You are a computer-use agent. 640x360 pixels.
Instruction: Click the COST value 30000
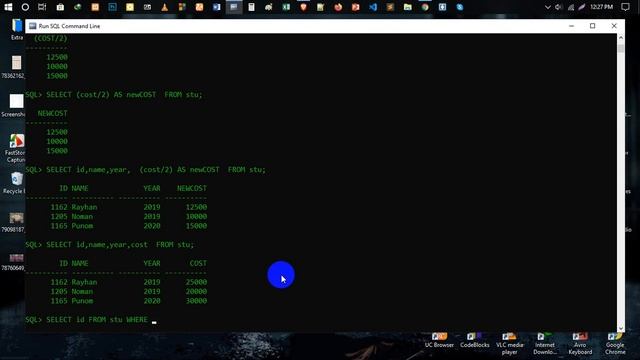pyautogui.click(x=196, y=301)
